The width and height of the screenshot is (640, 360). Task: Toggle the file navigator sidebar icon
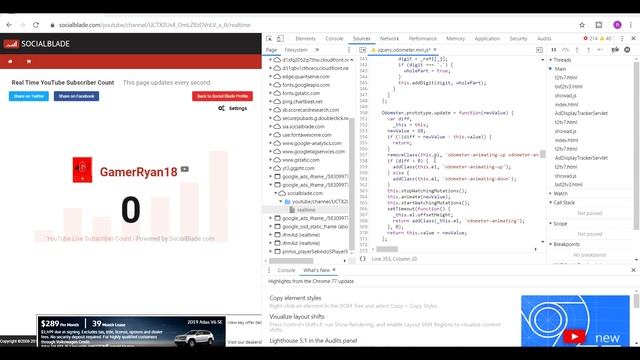[x=362, y=50]
